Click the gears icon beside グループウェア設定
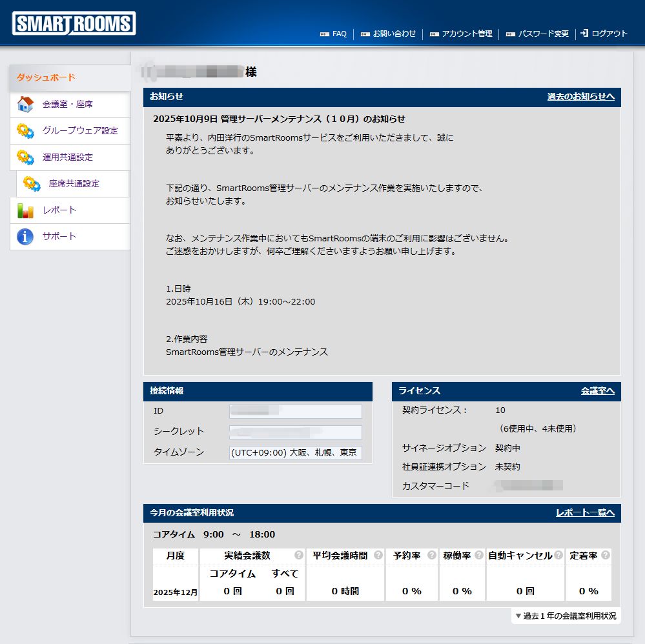 [25, 131]
